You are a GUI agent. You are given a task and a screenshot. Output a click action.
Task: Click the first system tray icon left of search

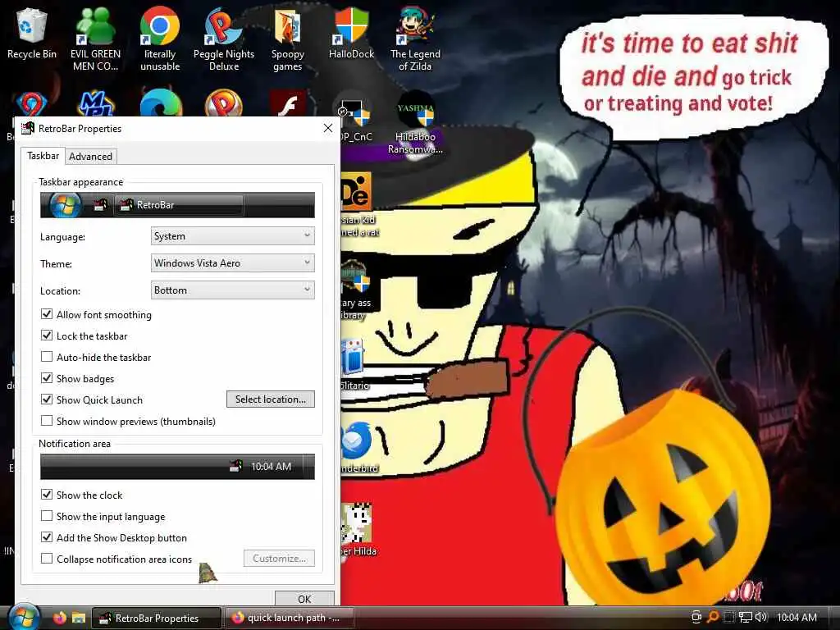pyautogui.click(x=696, y=617)
